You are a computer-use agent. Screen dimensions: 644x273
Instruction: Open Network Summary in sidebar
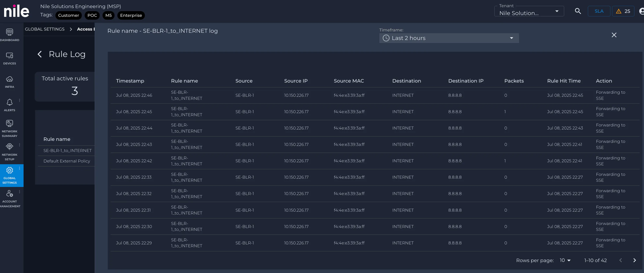(x=10, y=128)
